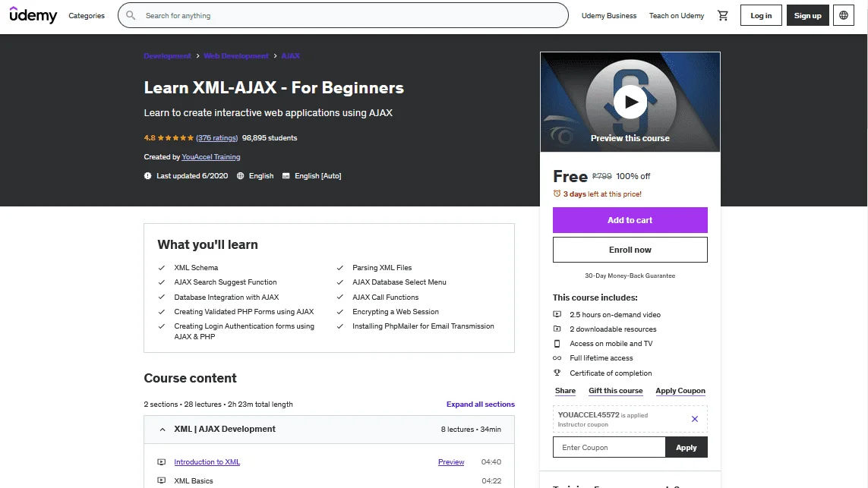Play the course preview video
The height and width of the screenshot is (488, 868).
tap(630, 102)
